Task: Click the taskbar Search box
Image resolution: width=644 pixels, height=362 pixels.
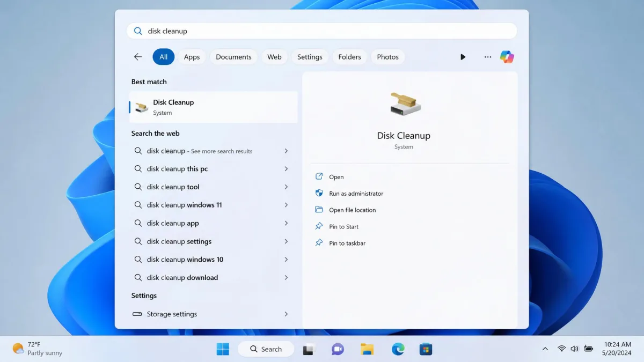Action: tap(266, 349)
